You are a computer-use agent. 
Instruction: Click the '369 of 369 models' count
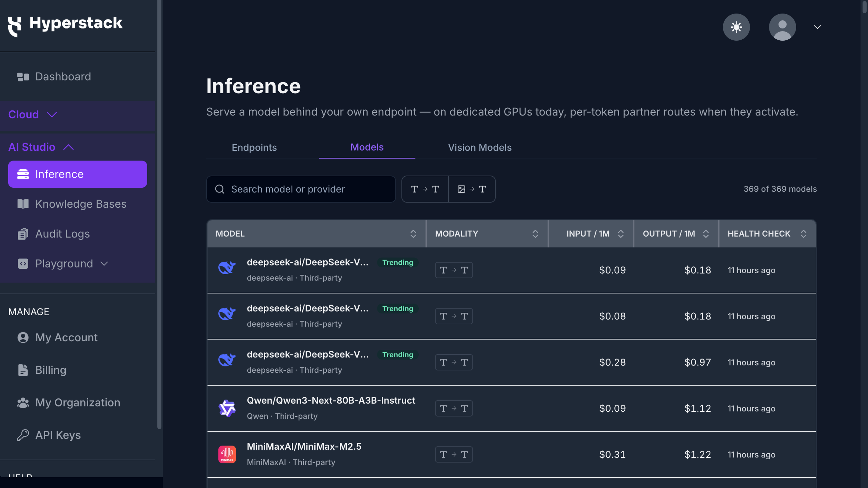(x=780, y=189)
